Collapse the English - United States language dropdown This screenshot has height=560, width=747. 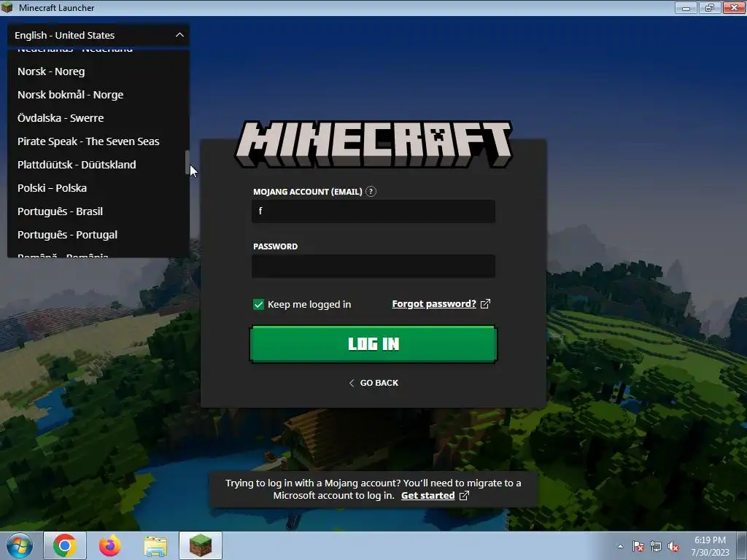coord(98,35)
